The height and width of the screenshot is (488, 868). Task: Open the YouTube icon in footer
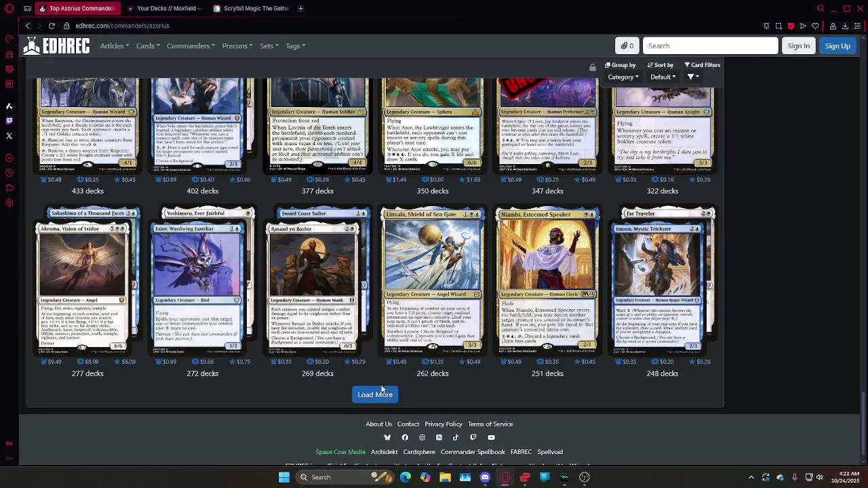(x=491, y=437)
